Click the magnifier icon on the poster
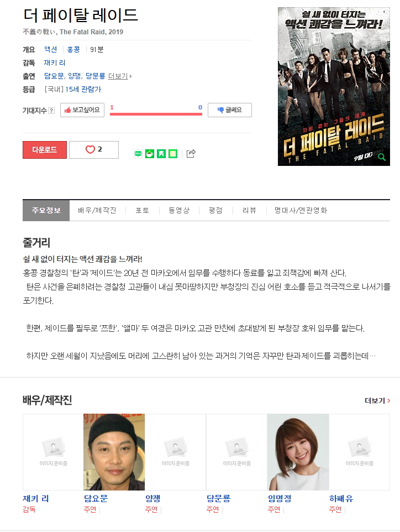 [x=382, y=158]
